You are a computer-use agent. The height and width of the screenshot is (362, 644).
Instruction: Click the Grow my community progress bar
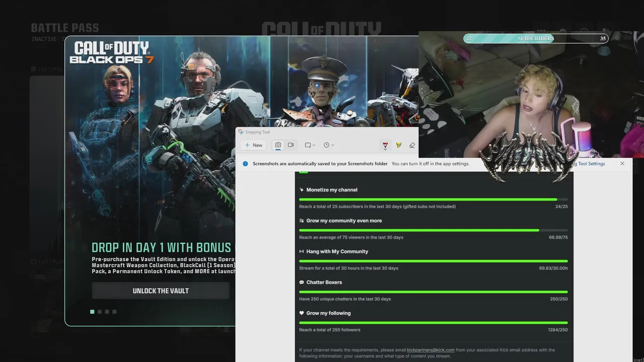[433, 230]
